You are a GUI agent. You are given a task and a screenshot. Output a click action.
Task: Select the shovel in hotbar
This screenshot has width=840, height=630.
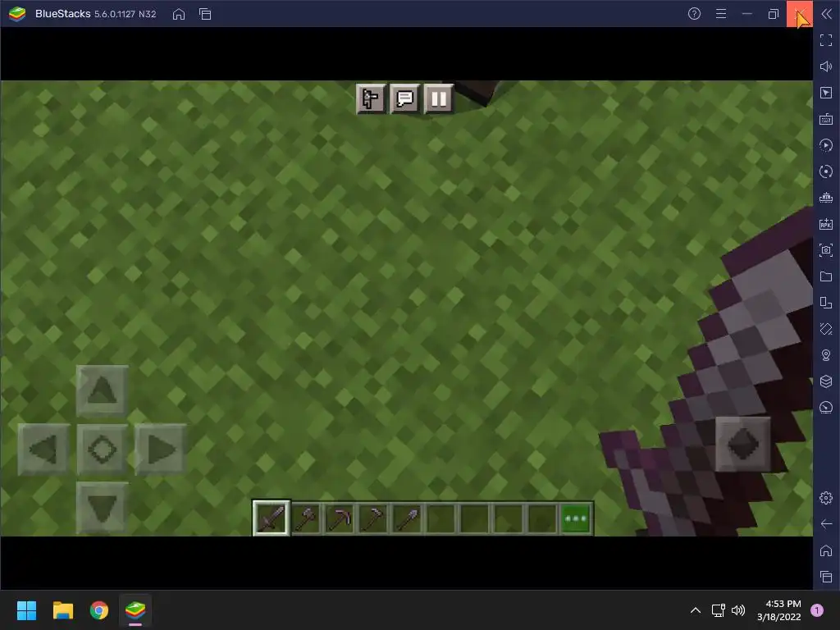tap(407, 518)
